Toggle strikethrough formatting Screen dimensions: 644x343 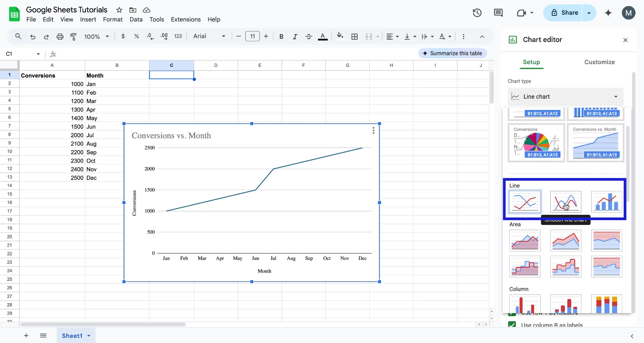pyautogui.click(x=309, y=36)
